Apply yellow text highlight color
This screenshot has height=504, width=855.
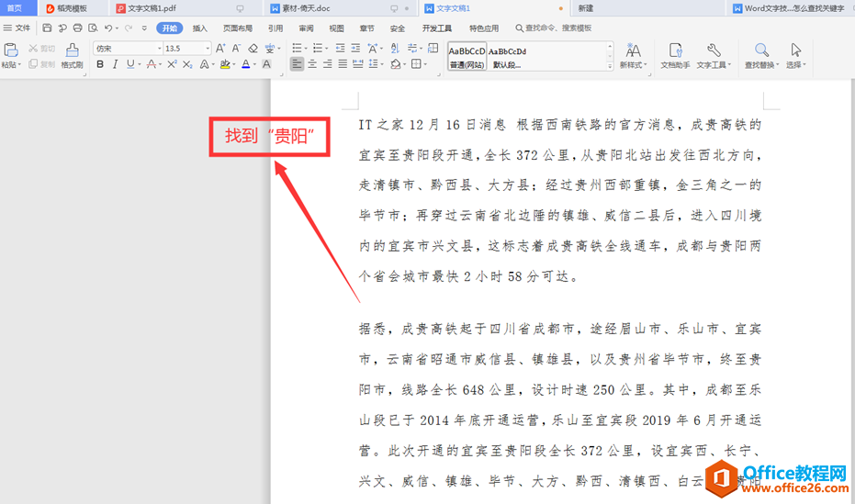point(225,64)
